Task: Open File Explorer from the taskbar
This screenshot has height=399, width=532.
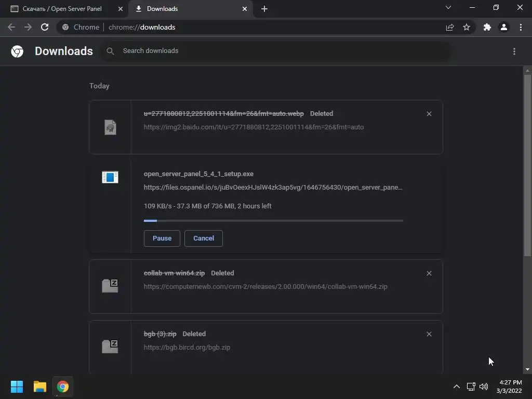Action: [39, 387]
